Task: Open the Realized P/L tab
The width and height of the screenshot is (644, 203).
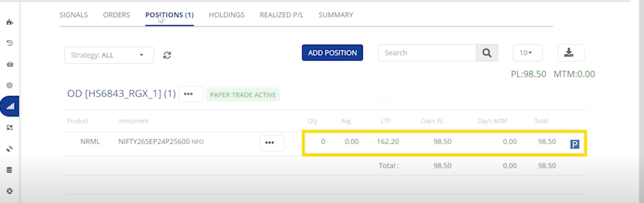Action: (x=281, y=15)
